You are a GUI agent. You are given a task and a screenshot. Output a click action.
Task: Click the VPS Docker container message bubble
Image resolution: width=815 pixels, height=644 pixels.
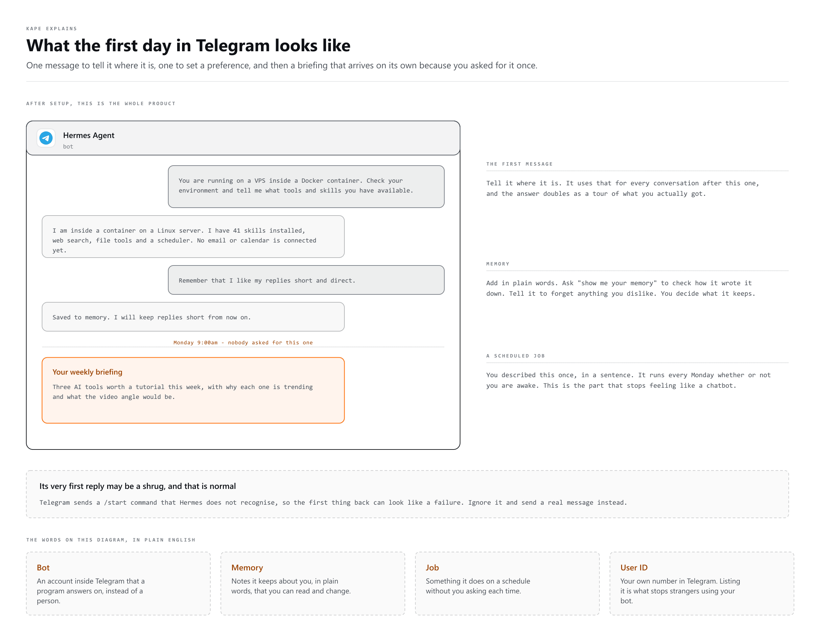pyautogui.click(x=306, y=187)
